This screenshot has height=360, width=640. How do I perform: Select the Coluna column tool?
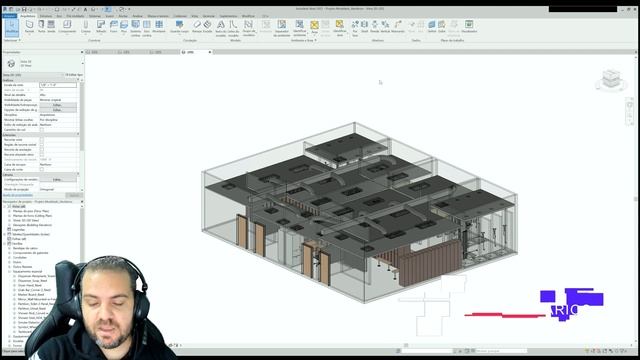pyautogui.click(x=86, y=27)
